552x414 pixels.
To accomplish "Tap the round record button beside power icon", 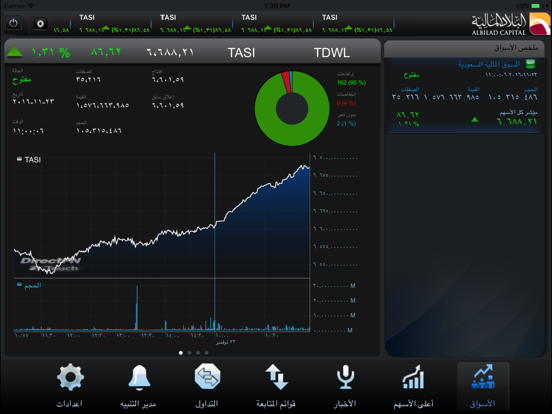I will (x=40, y=24).
